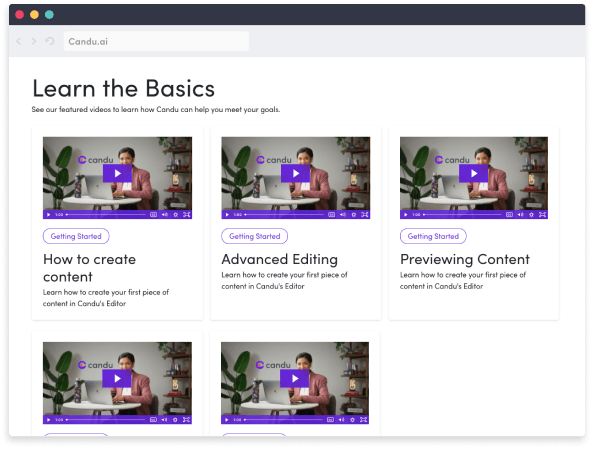Play the video below How to create content card
This screenshot has width=593, height=449.
coord(117,378)
